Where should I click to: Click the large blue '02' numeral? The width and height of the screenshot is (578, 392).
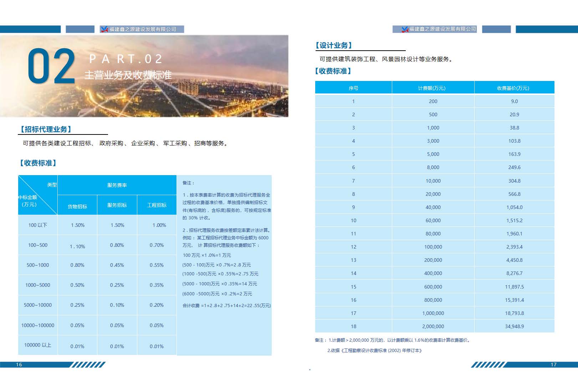51,66
